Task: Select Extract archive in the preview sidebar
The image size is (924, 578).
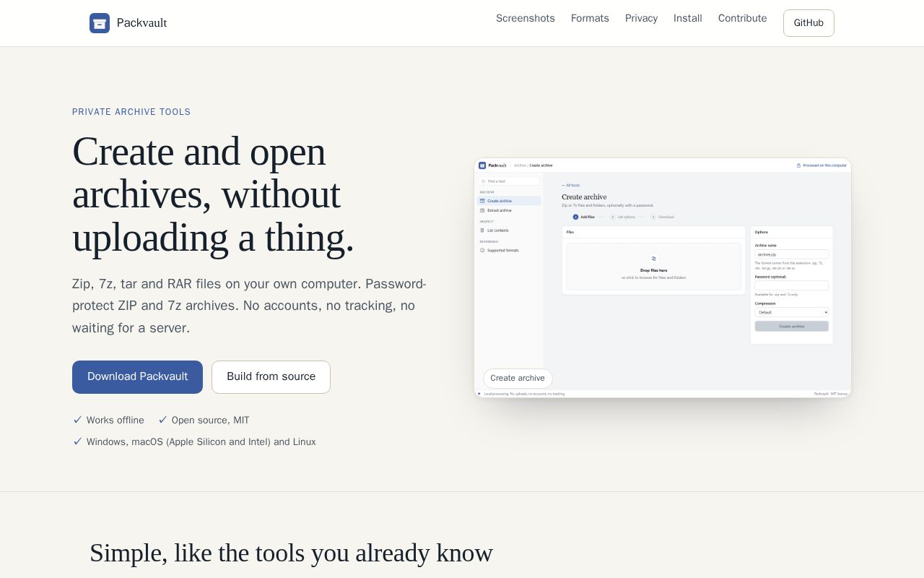Action: pos(509,210)
